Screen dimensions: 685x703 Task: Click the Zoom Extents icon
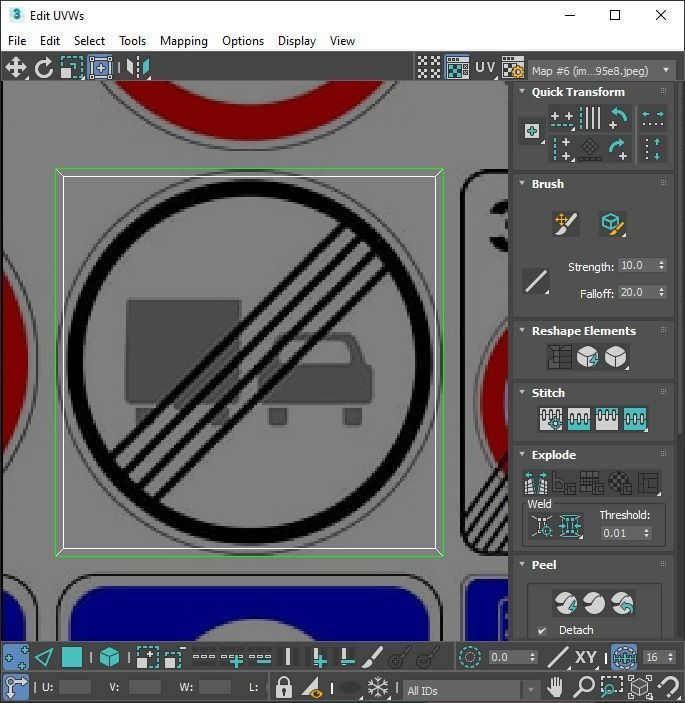pyautogui.click(x=640, y=686)
